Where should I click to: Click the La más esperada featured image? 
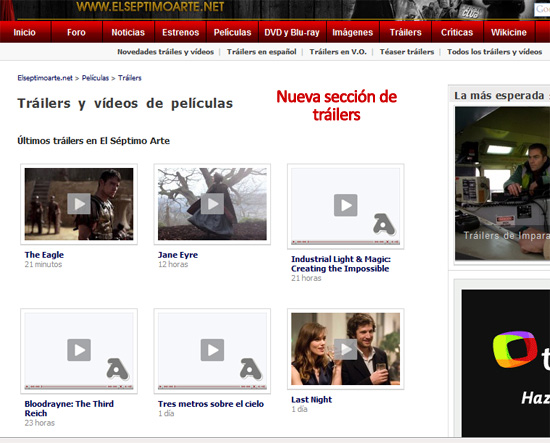pos(502,183)
